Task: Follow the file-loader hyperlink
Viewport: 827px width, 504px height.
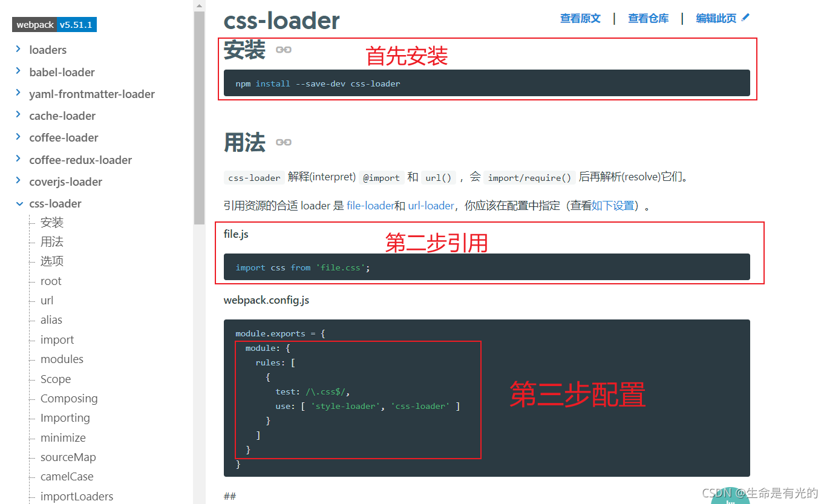Action: click(x=370, y=206)
